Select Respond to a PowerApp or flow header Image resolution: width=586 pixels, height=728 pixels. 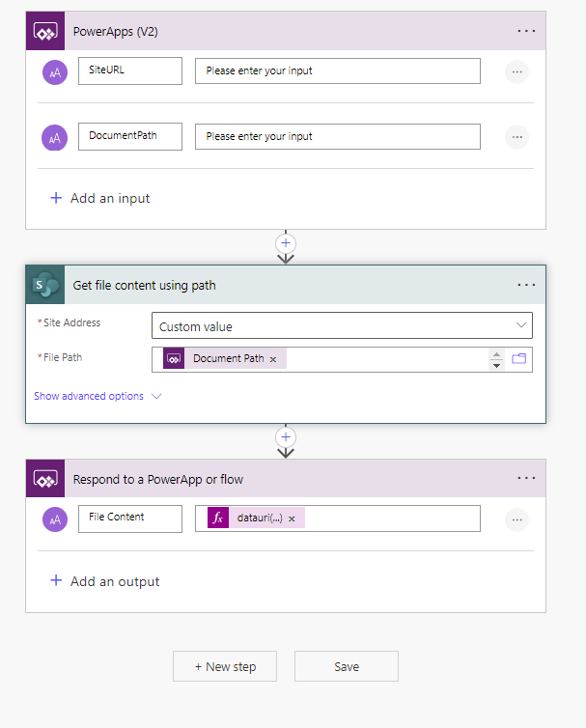pyautogui.click(x=286, y=479)
